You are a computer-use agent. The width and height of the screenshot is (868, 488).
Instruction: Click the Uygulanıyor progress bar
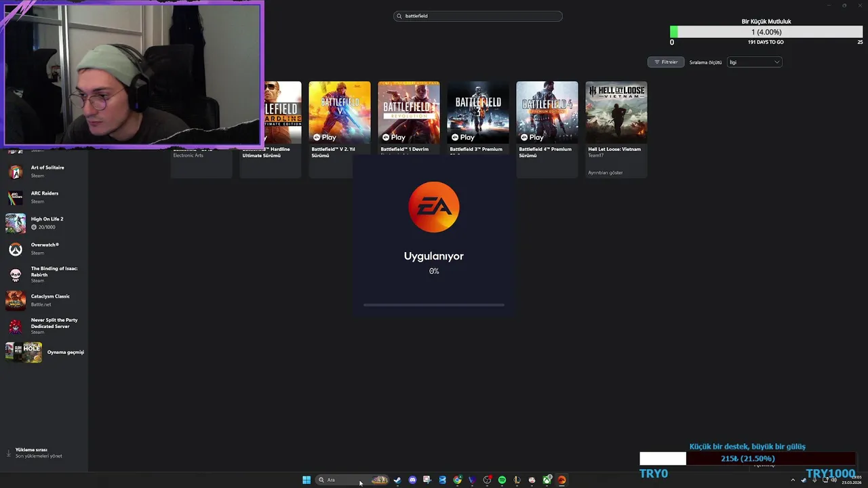434,305
